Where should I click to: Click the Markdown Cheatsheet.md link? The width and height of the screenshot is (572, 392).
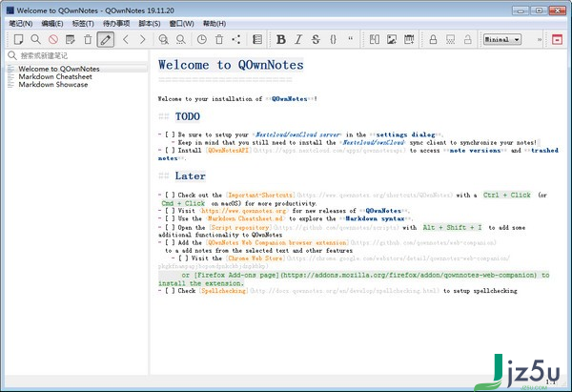click(x=246, y=218)
